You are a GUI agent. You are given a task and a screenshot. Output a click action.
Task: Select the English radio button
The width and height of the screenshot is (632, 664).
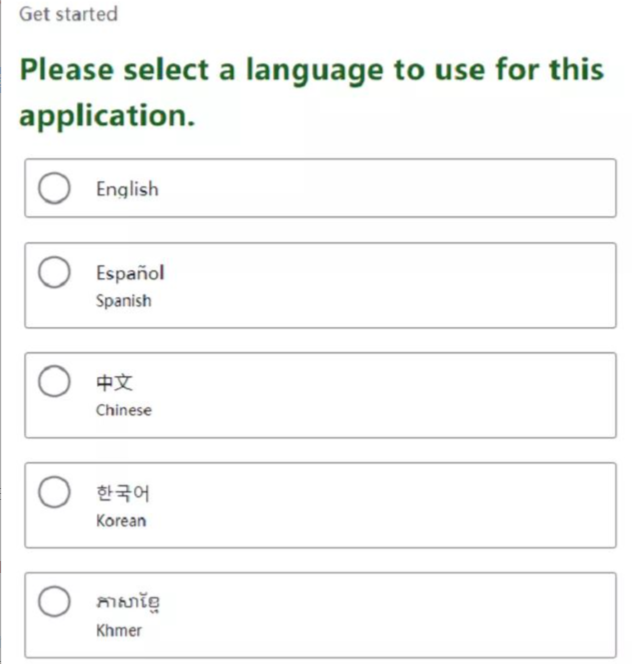54,188
